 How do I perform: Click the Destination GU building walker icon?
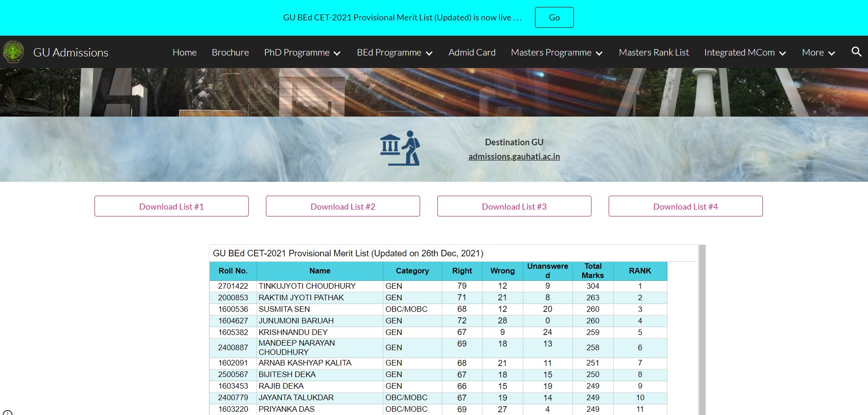click(400, 149)
